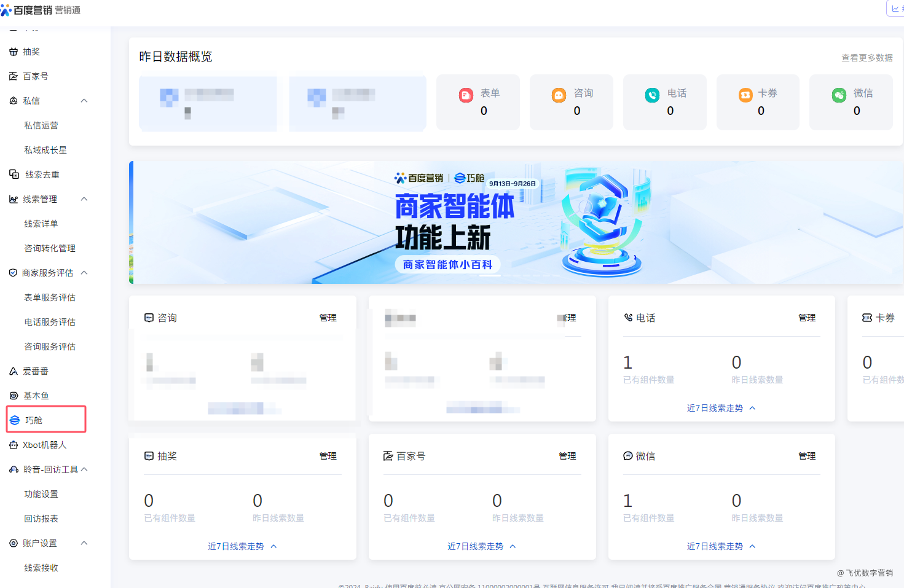This screenshot has height=588, width=904.
Task: Click the 电话 card phone icon
Action: coord(628,318)
